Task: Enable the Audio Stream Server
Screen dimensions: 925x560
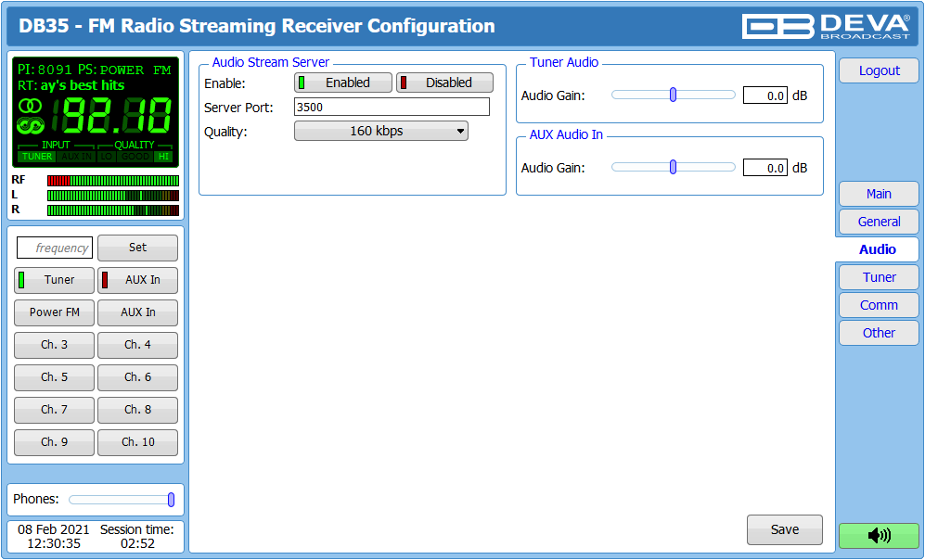Action: coord(342,83)
